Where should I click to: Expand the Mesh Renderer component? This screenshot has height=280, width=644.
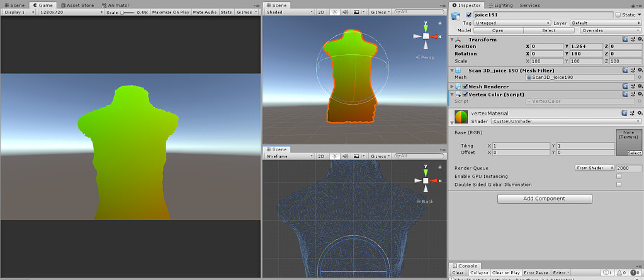(x=452, y=86)
